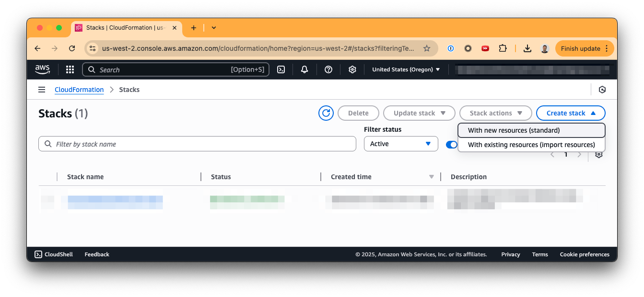
Task: Launch CloudShell from the top navigation bar
Action: pyautogui.click(x=281, y=69)
